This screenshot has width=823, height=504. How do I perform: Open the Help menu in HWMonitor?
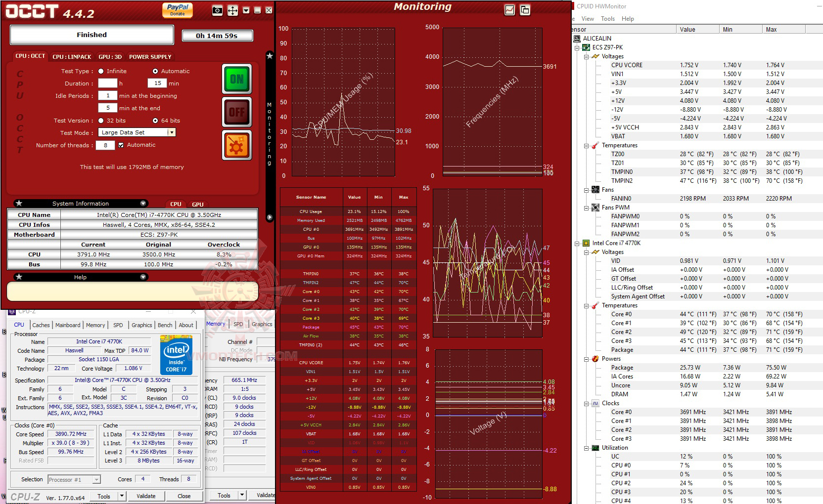(x=628, y=19)
